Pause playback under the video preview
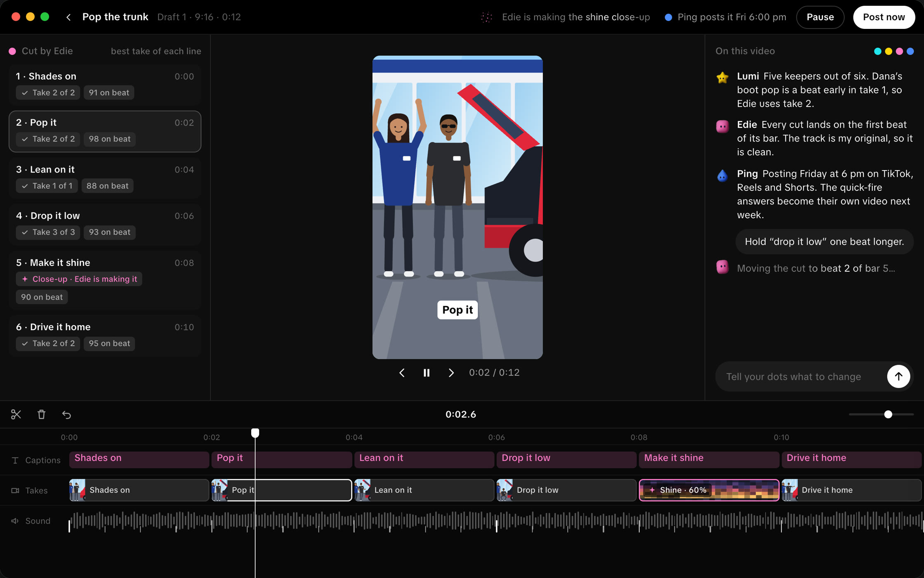 [x=427, y=373]
